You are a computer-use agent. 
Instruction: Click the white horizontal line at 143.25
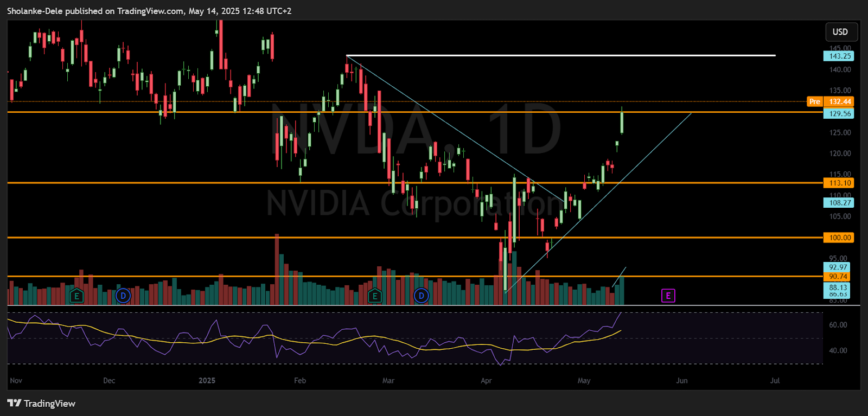click(561, 55)
